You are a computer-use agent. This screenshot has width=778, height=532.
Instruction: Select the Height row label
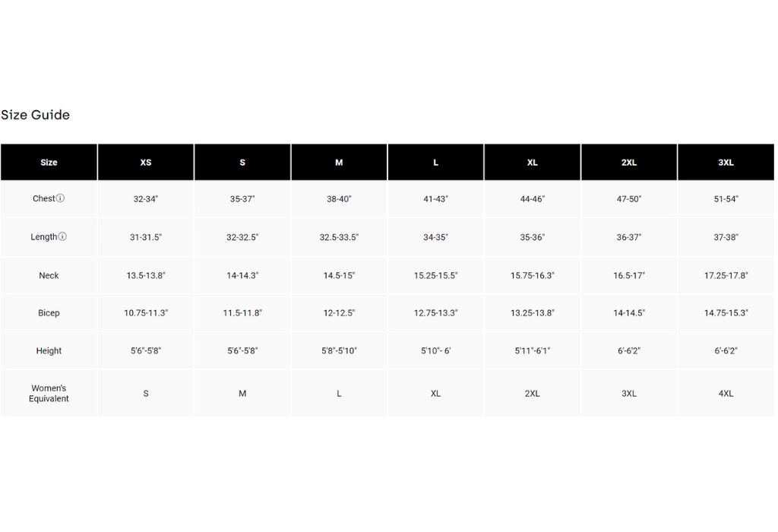click(x=49, y=351)
